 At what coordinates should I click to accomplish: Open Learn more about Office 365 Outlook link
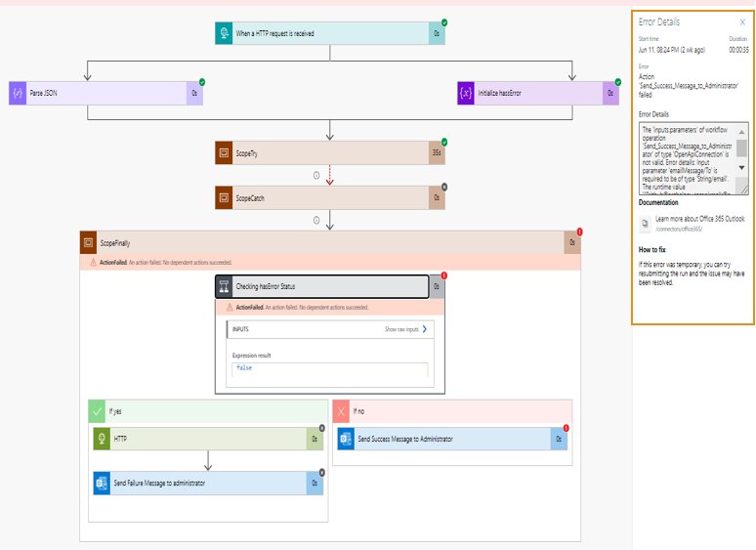point(699,219)
